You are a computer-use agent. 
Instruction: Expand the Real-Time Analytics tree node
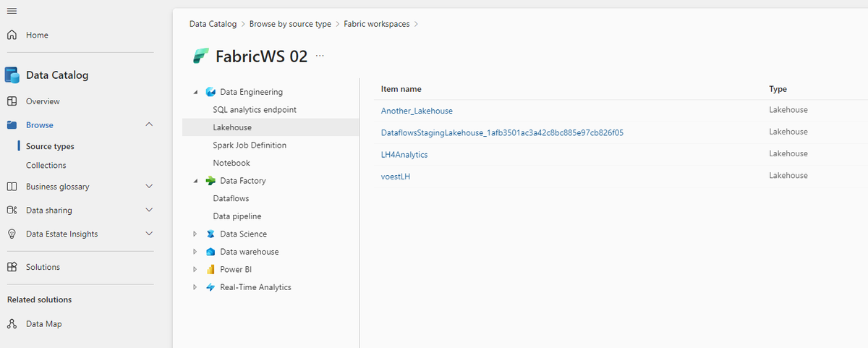point(195,287)
